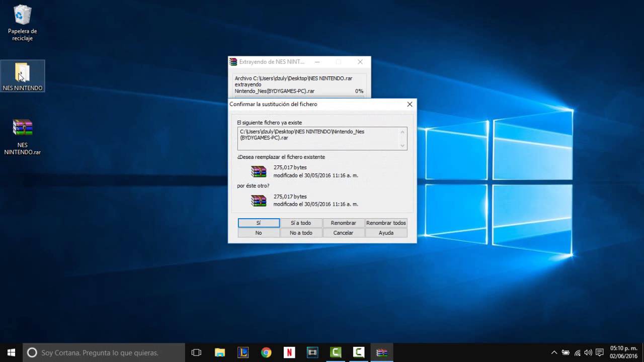Show hidden system tray icons

(554, 352)
